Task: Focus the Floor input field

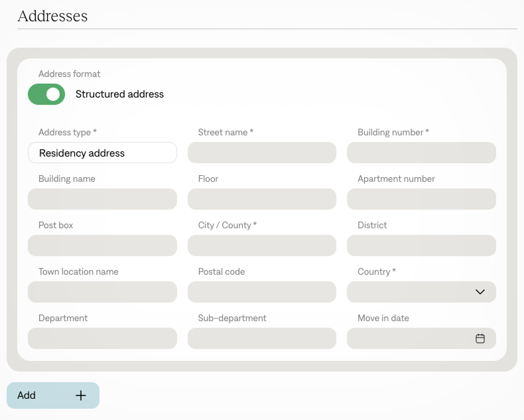Action: 262,199
